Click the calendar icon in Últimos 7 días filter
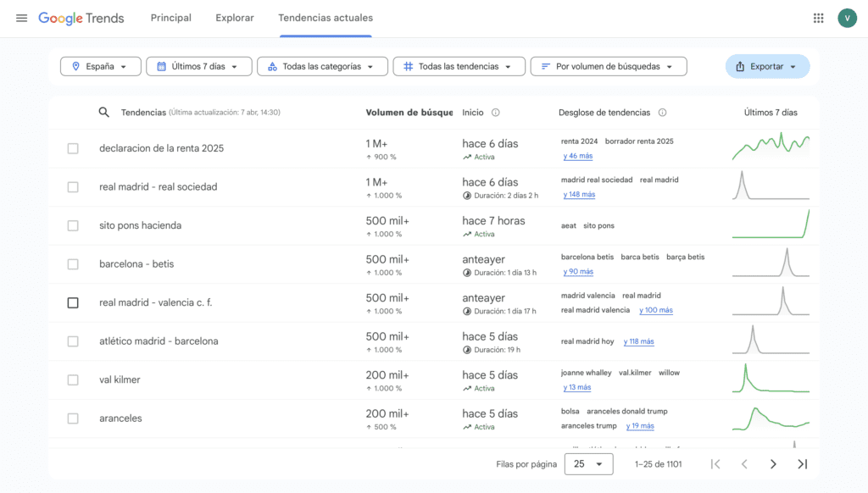 (161, 66)
